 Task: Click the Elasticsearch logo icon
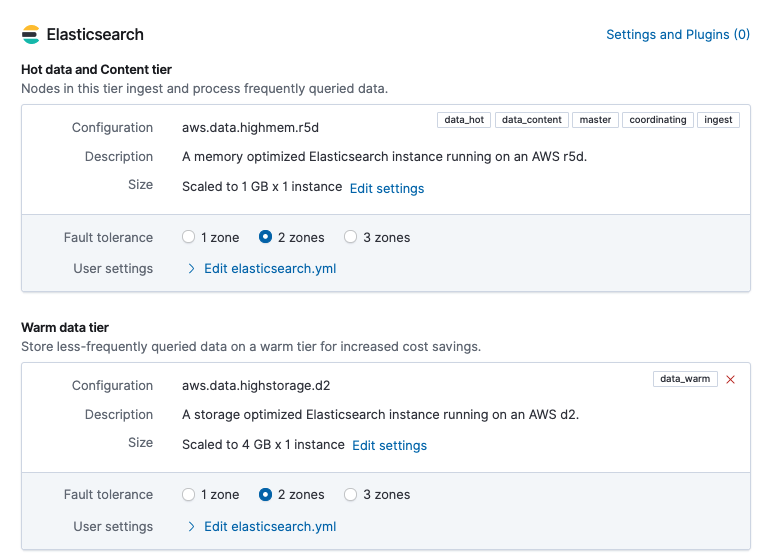coord(31,35)
